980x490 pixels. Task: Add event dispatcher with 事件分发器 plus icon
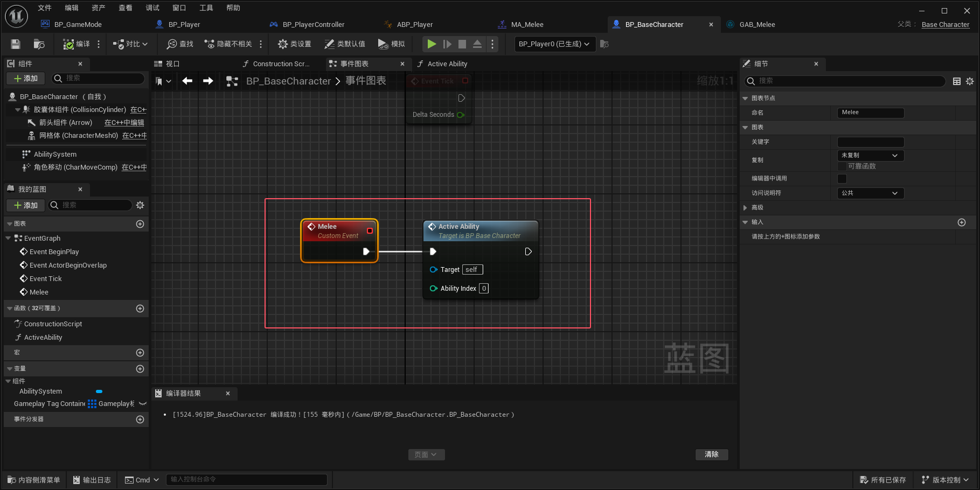(x=140, y=419)
